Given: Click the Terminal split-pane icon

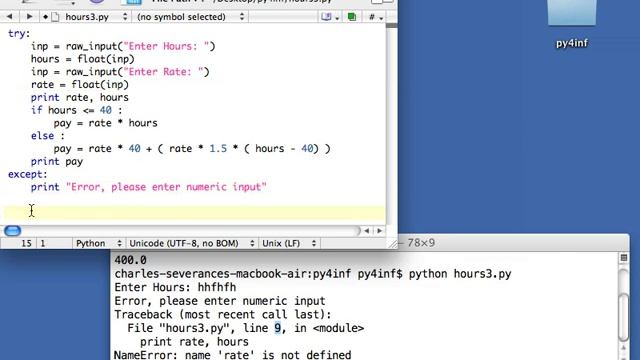Looking at the screenshot, I should (x=623, y=258).
